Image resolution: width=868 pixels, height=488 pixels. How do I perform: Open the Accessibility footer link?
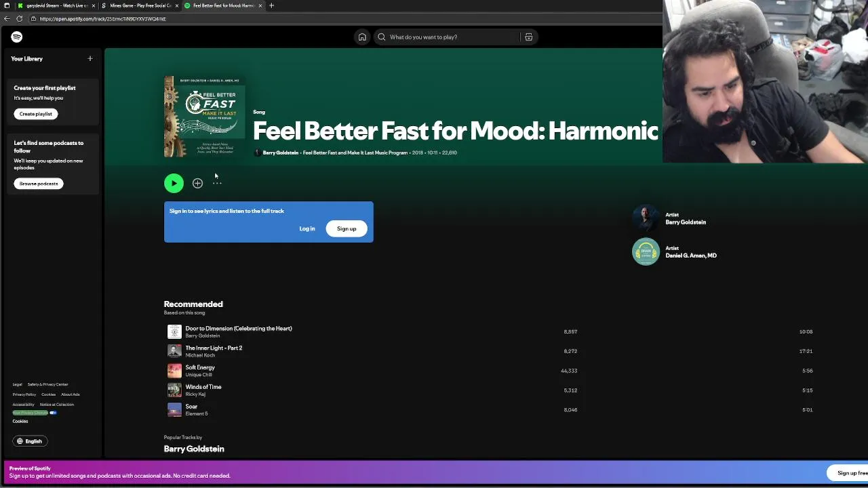click(23, 405)
